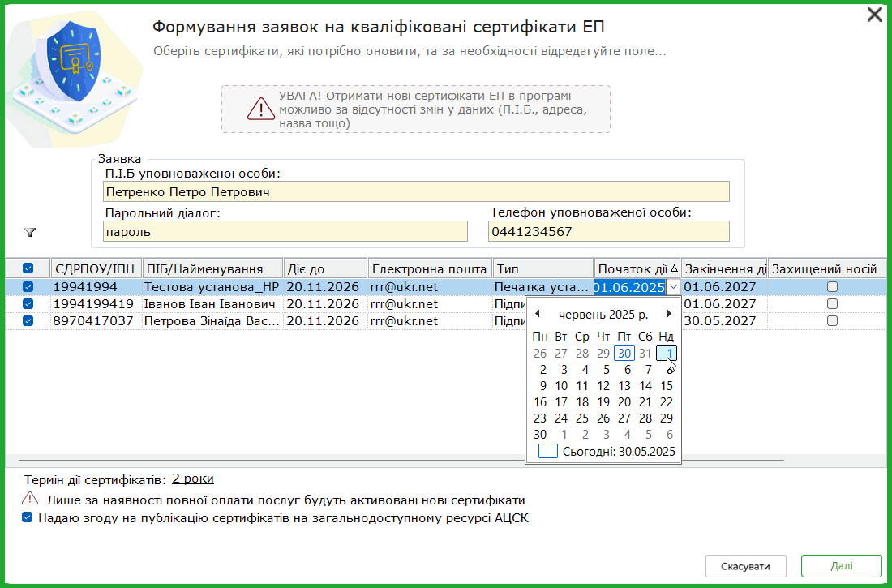Sort by Закінчення дії column header
The height and width of the screenshot is (588, 892).
click(x=724, y=268)
